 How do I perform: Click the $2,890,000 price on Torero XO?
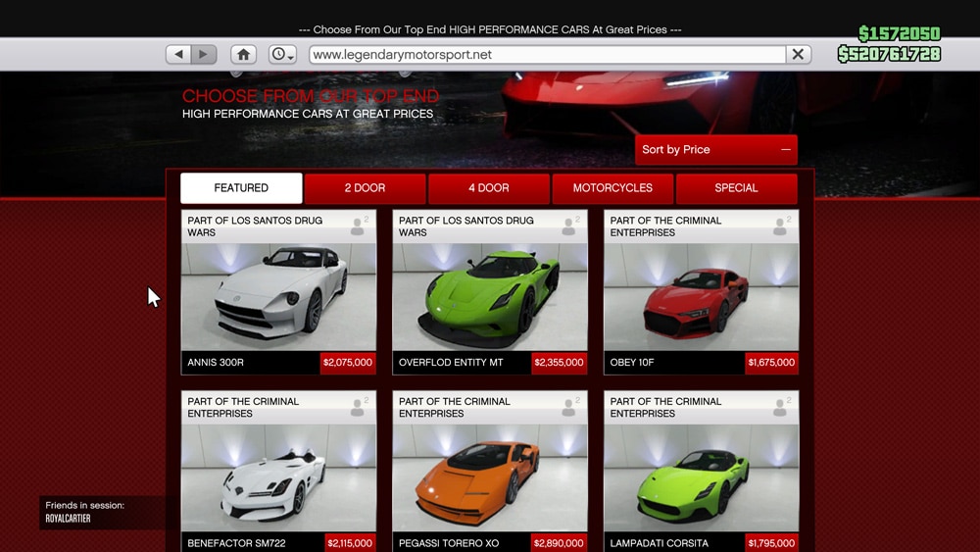click(559, 542)
